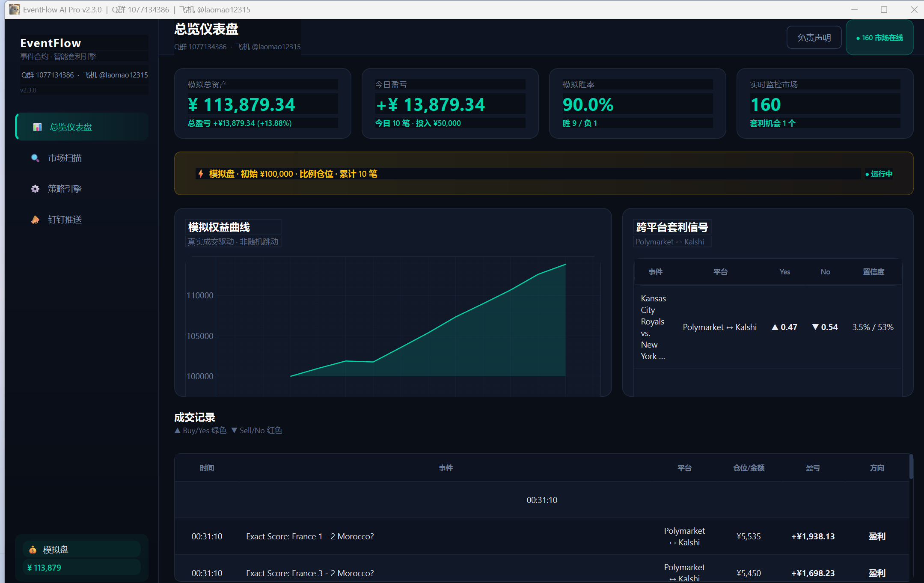Open the 市场扫描 page
Image resolution: width=924 pixels, height=583 pixels.
(x=82, y=158)
